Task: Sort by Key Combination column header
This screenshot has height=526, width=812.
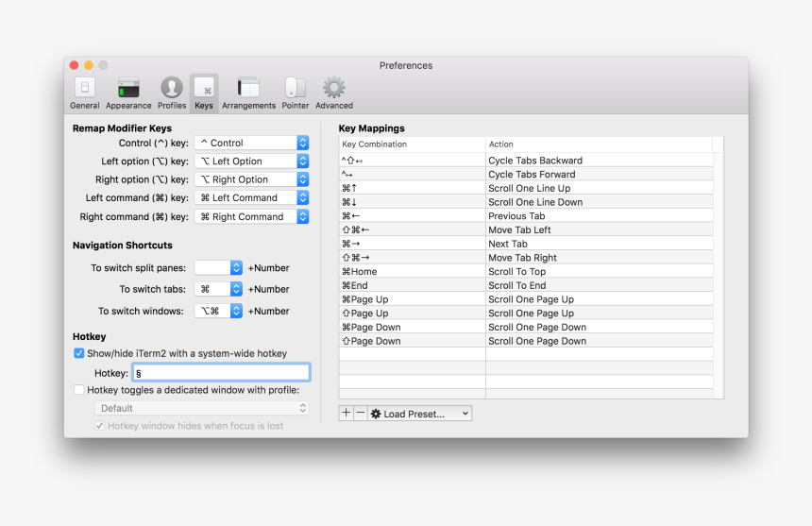Action: tap(413, 144)
